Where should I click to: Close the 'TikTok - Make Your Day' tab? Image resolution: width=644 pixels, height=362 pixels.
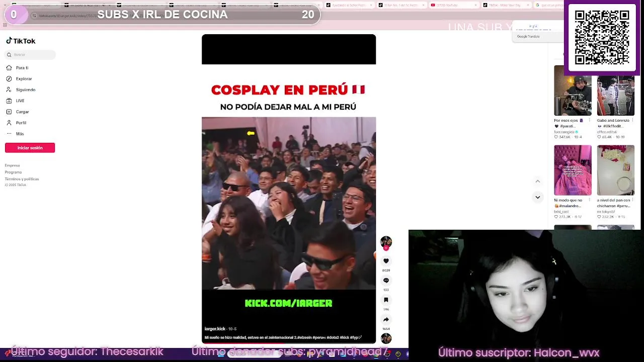528,5
